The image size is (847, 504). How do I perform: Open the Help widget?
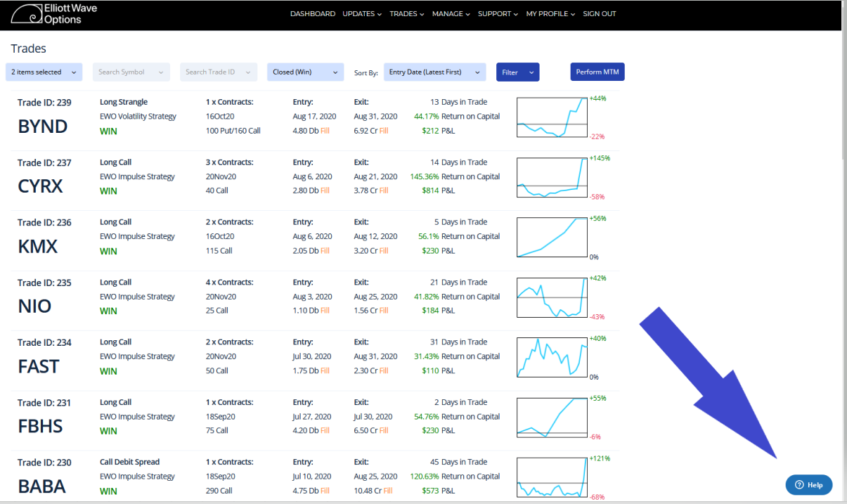809,484
